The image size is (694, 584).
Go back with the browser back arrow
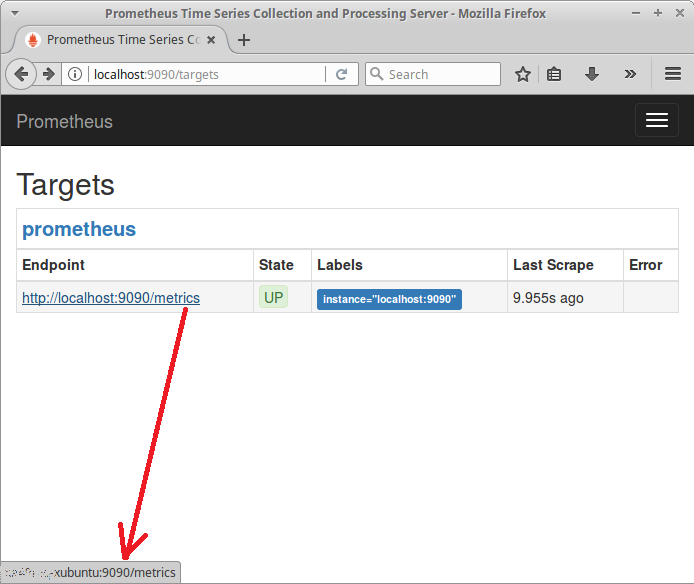pos(21,74)
